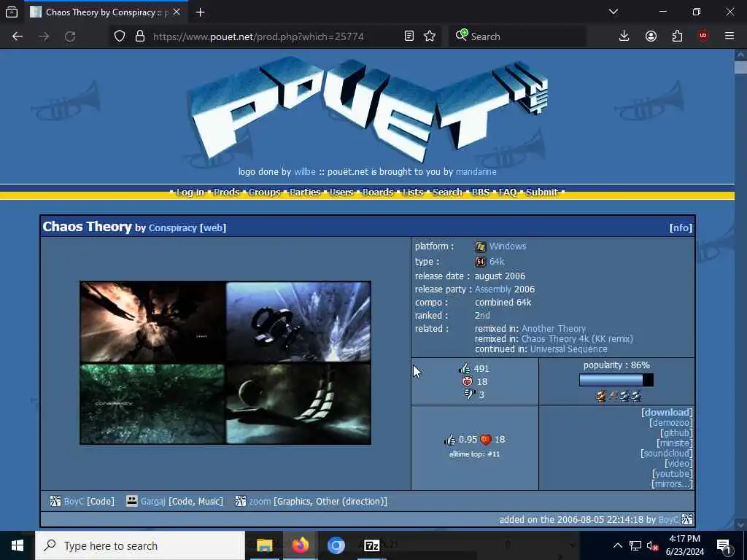Open the [soundcloud] link

667,454
